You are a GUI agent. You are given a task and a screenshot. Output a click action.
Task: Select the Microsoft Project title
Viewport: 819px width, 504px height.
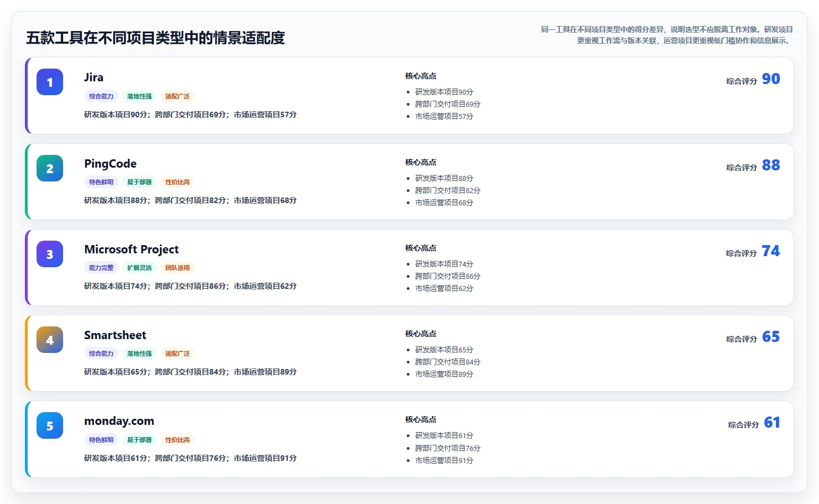(x=131, y=250)
